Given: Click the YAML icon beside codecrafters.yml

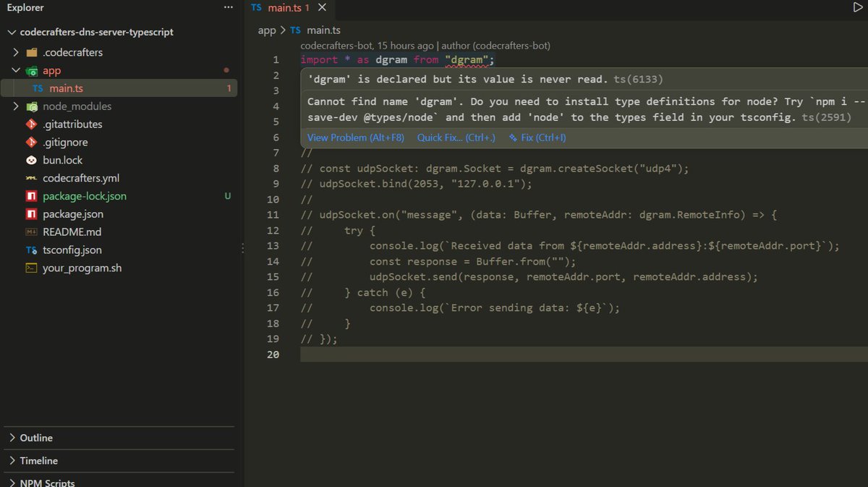Looking at the screenshot, I should pos(31,178).
